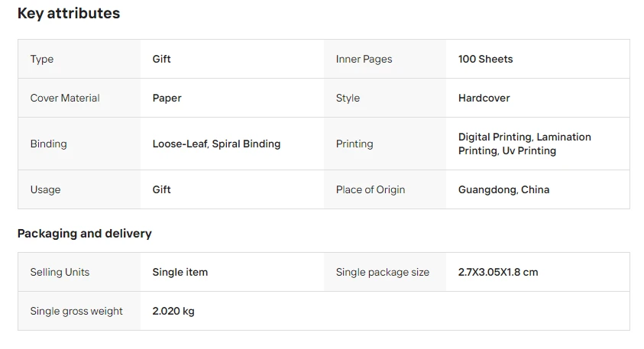The image size is (644, 349).
Task: Select the Type label cell
Action: 79,59
